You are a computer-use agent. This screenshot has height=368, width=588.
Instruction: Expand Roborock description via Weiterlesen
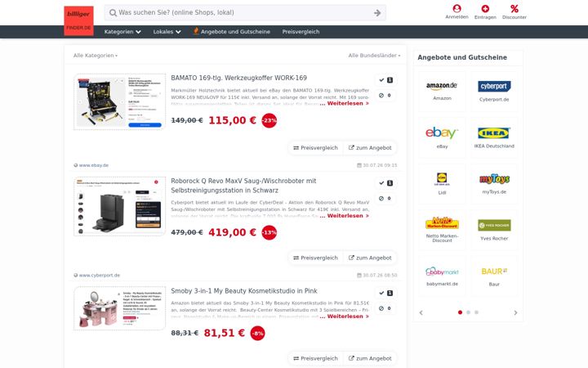click(348, 216)
